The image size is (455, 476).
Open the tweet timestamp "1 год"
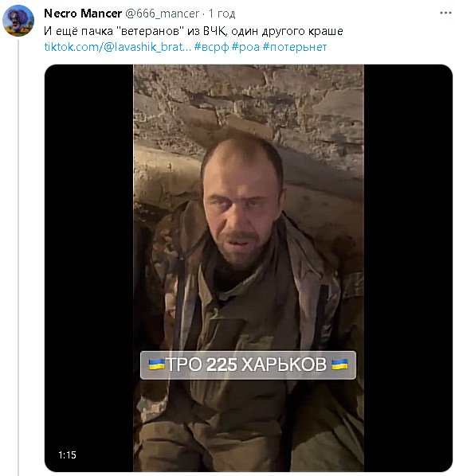222,14
